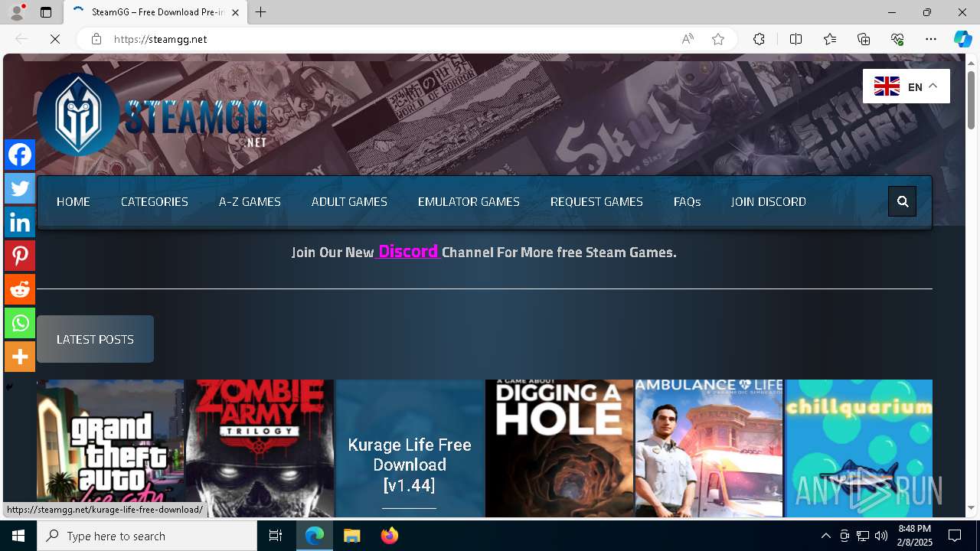Open Settings and more ellipsis menu
The image size is (980, 551).
(x=931, y=39)
